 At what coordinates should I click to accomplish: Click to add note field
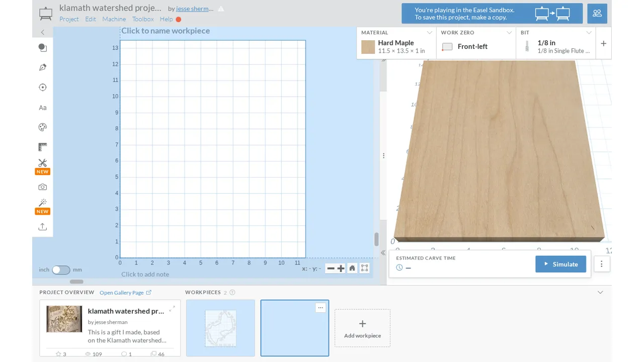pos(145,274)
